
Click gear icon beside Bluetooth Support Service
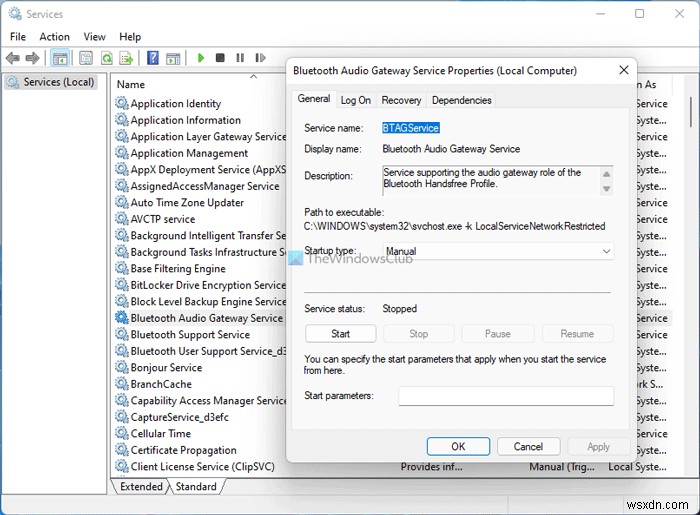tap(121, 334)
